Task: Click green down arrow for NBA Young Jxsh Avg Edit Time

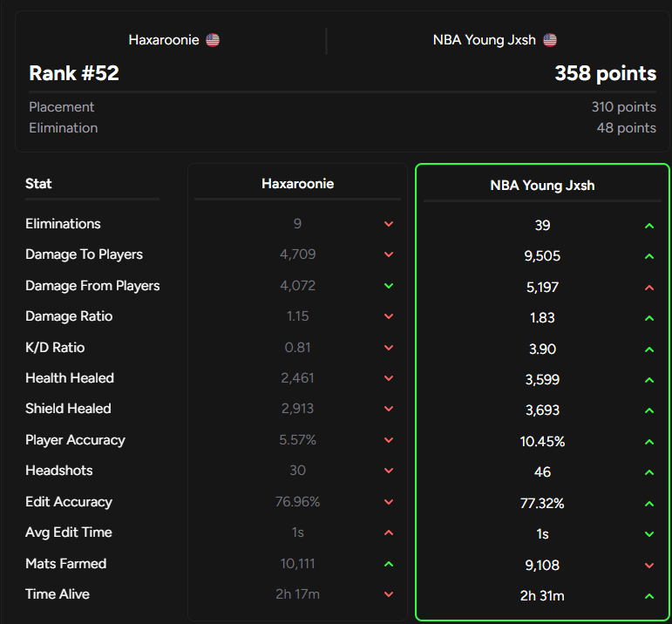Action: coord(649,534)
